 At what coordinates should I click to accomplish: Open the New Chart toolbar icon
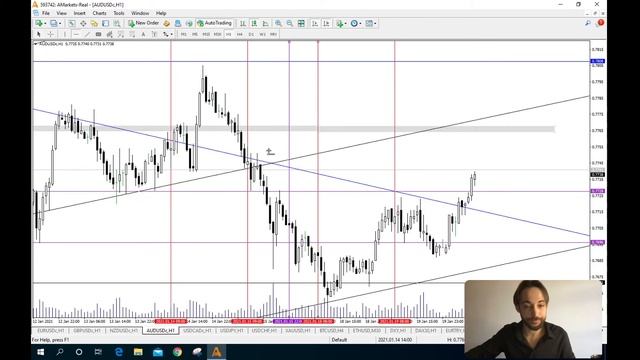click(x=39, y=23)
